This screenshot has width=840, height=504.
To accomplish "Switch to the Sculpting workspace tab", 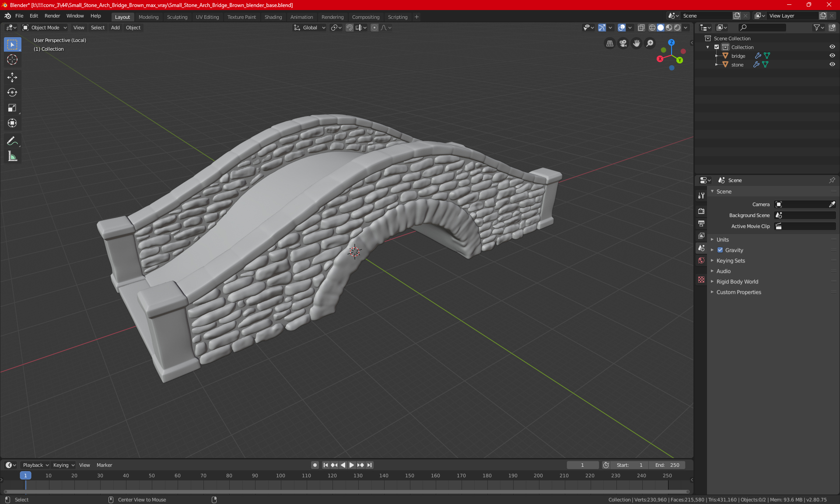I will [x=177, y=17].
